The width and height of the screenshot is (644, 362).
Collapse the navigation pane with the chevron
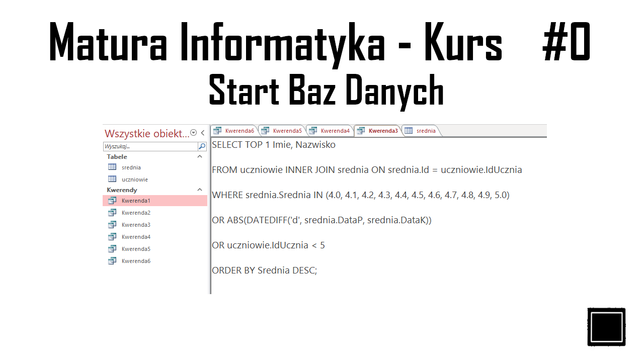pyautogui.click(x=202, y=133)
